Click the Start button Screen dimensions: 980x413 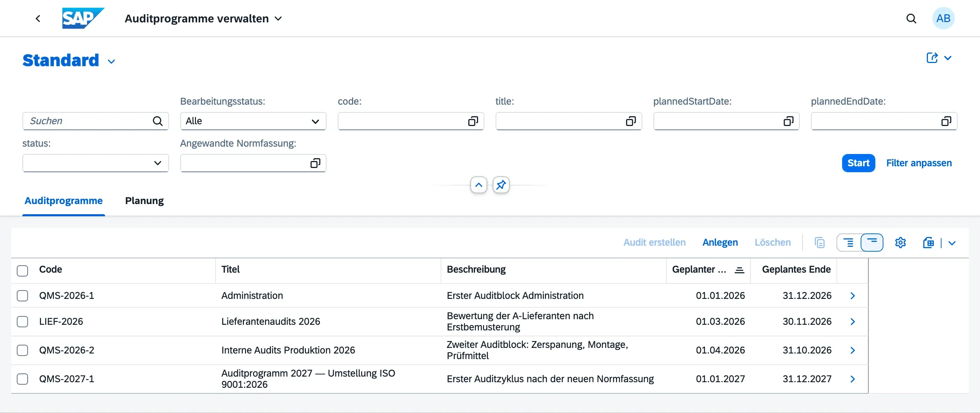(x=858, y=163)
